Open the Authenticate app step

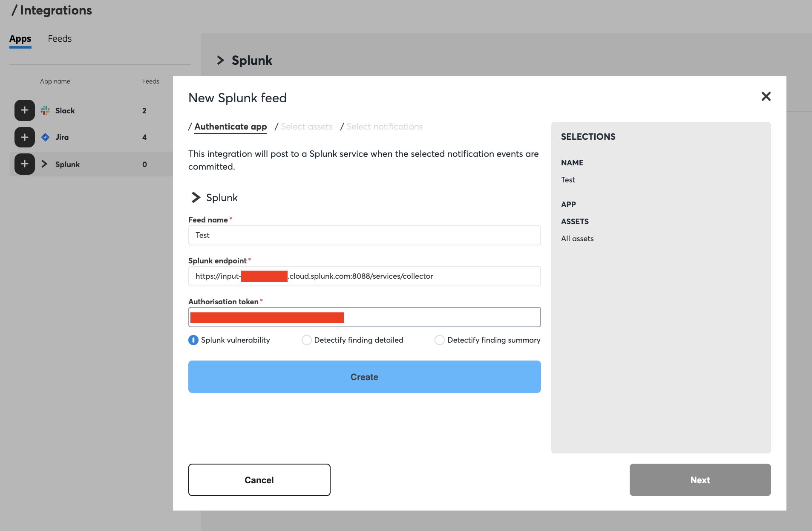(230, 127)
